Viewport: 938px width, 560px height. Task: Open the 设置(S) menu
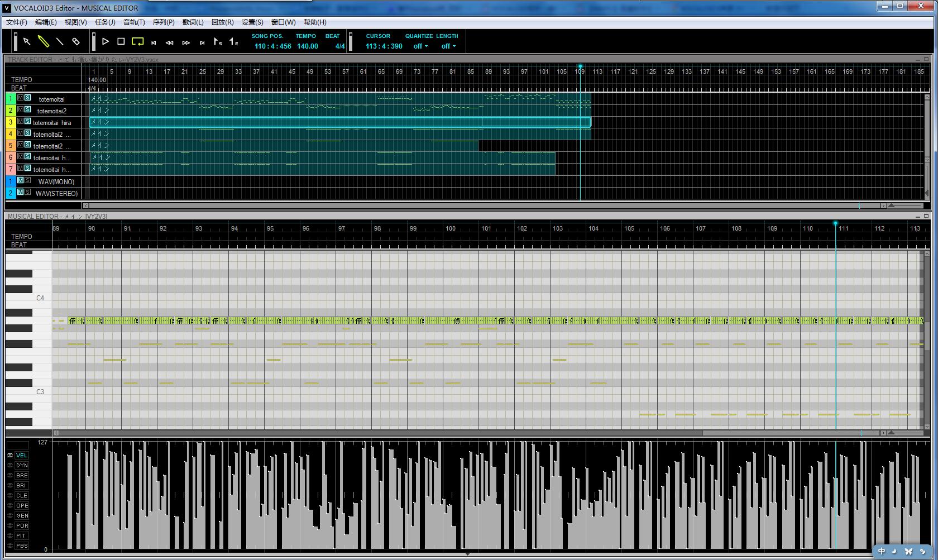252,22
